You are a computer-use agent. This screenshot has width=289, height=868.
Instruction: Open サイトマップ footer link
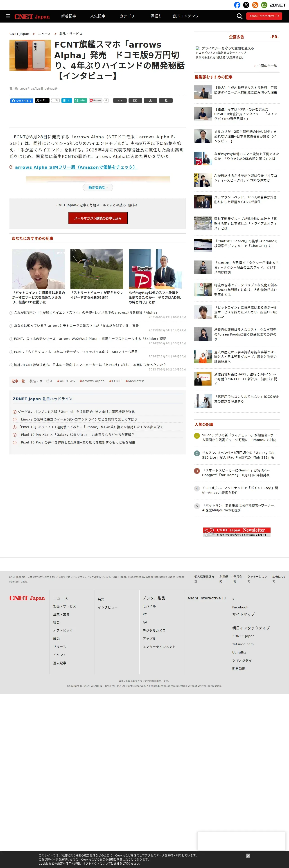click(244, 614)
